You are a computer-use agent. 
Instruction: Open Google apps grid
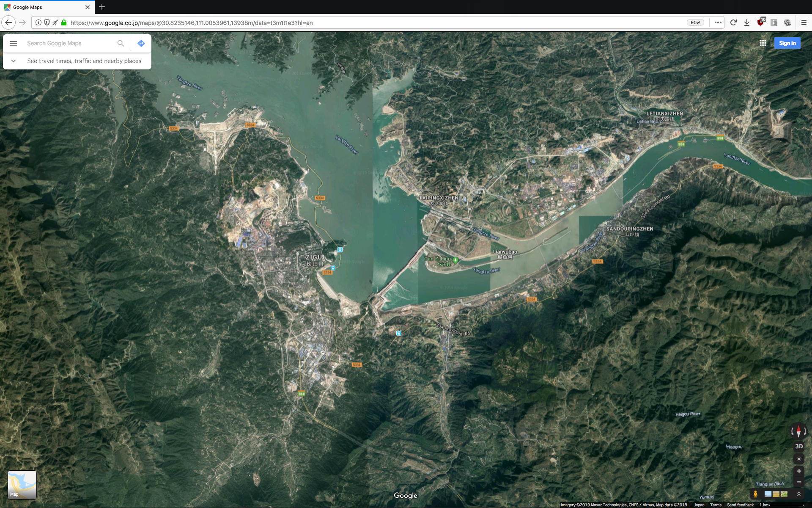(x=763, y=43)
